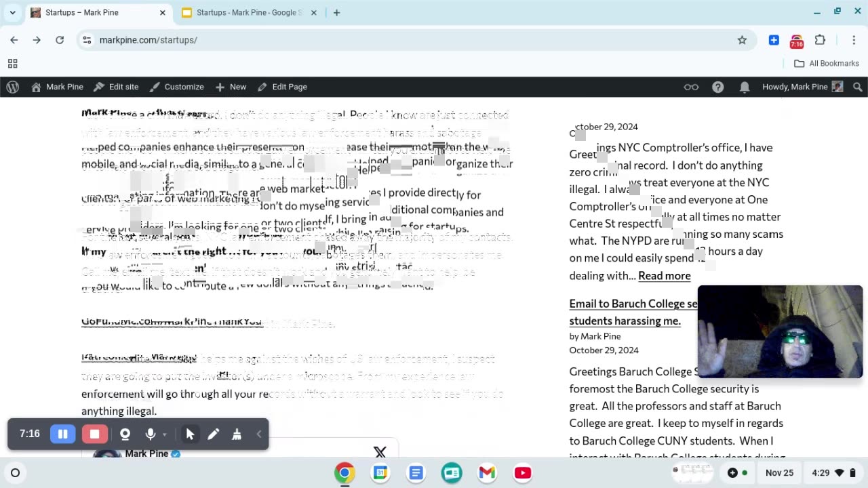
Task: Open All Bookmarks folder
Action: [827, 63]
